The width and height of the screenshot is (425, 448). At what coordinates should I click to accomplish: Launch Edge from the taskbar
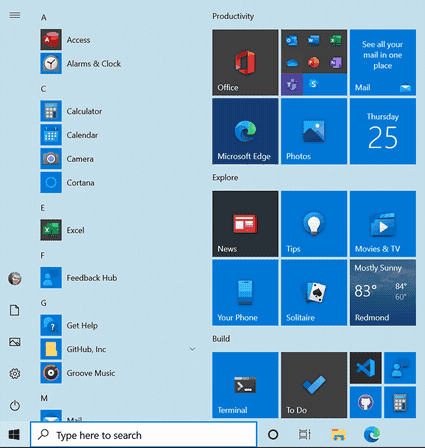tap(372, 435)
